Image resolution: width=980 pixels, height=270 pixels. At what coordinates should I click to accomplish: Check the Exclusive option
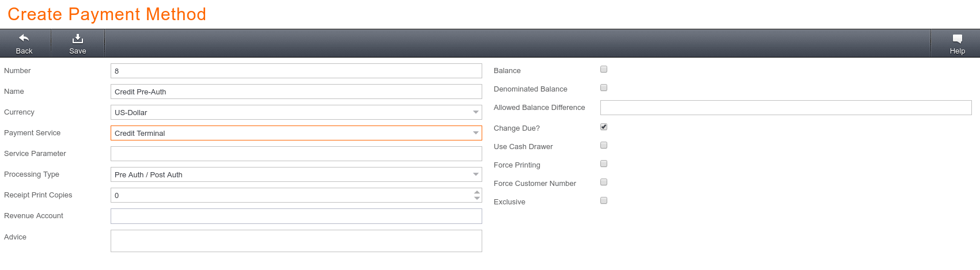tap(604, 200)
